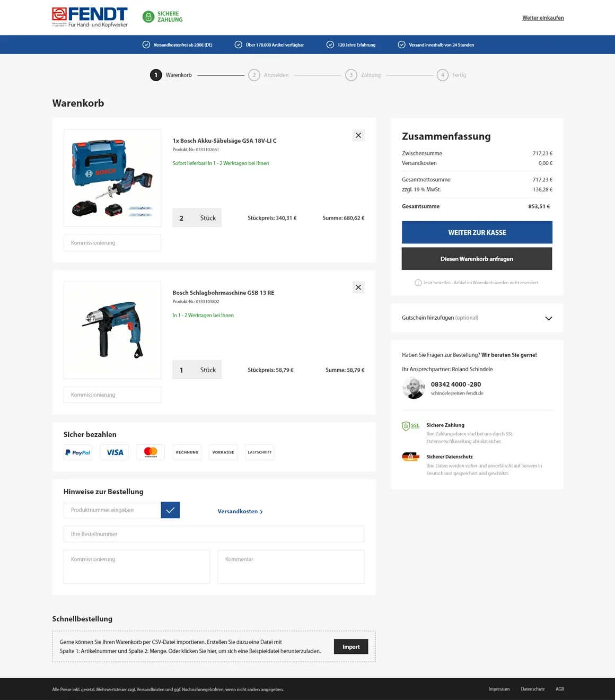Click the Rechnung payment badge
Screen dimensions: 615x700
tap(187, 452)
